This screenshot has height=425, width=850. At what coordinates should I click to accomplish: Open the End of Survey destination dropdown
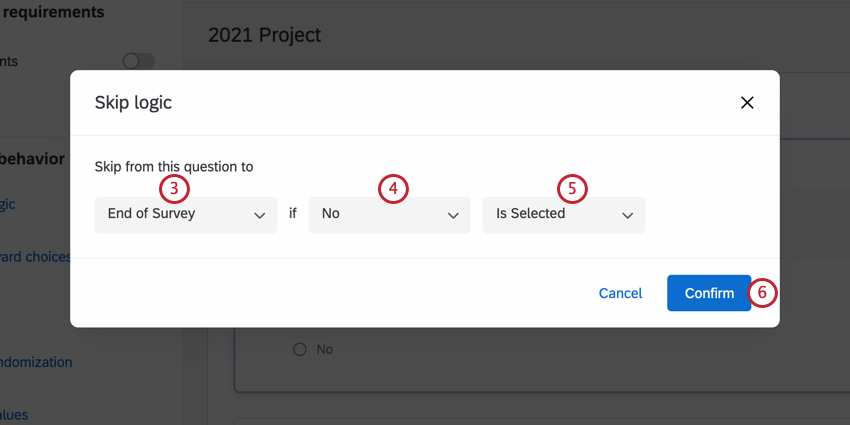(185, 214)
